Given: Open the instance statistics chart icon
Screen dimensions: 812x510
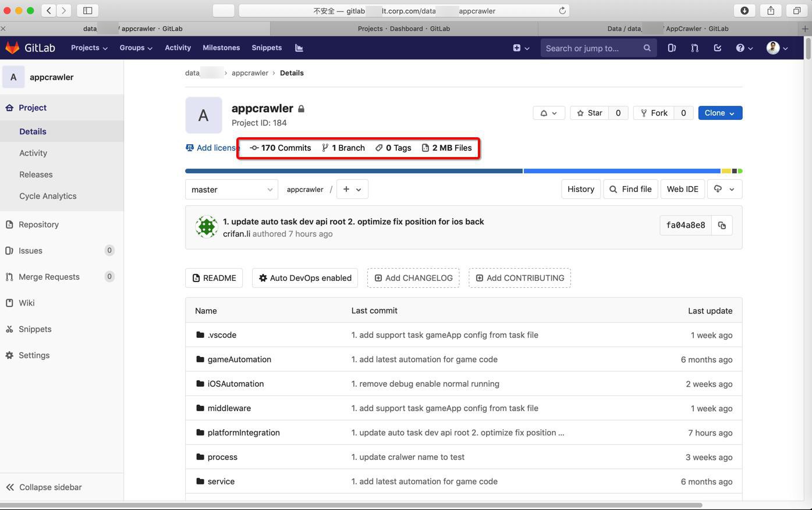Looking at the screenshot, I should tap(299, 48).
